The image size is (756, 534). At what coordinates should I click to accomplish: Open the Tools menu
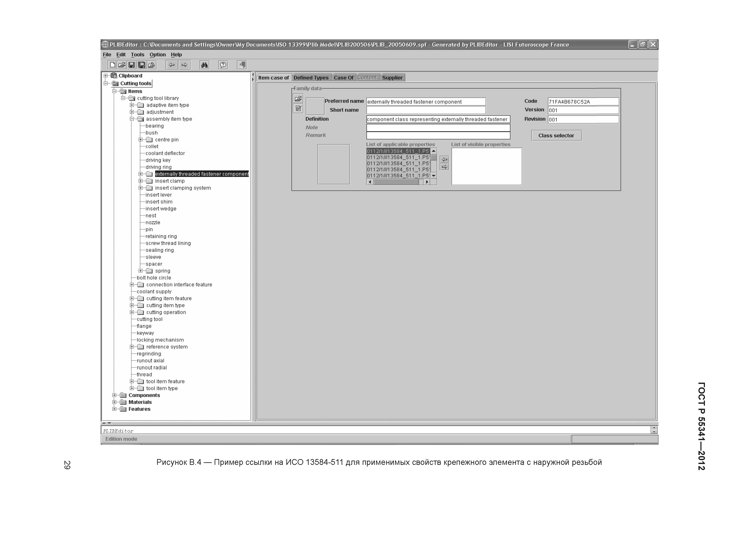138,55
